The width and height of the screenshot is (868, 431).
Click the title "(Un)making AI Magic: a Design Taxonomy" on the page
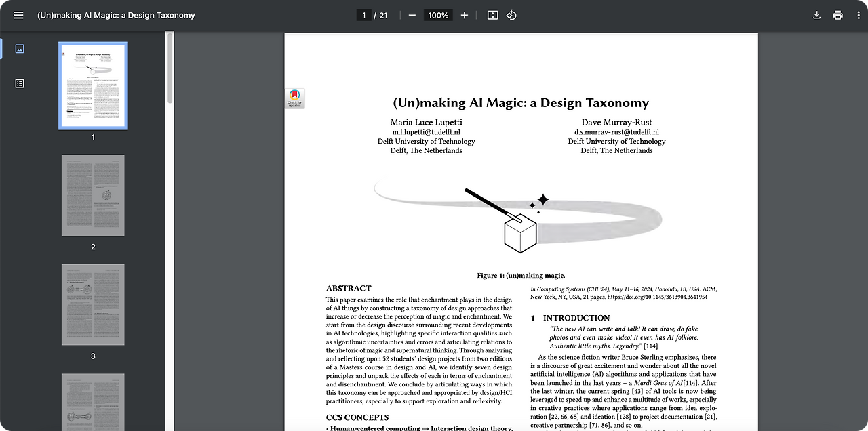point(521,103)
